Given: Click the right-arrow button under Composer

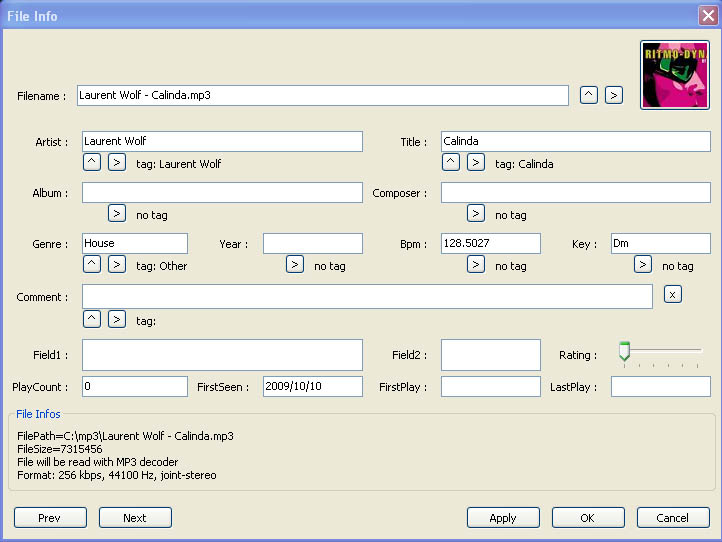Looking at the screenshot, I should click(x=476, y=213).
